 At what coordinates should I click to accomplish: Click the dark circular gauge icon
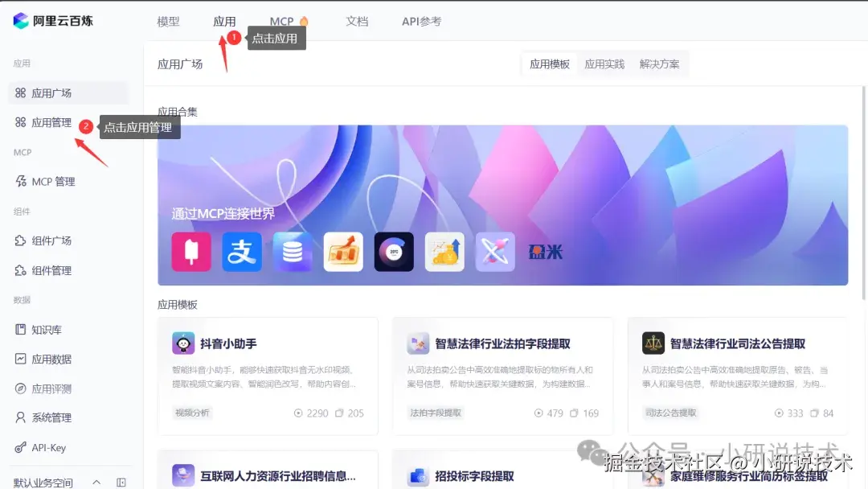coord(394,252)
